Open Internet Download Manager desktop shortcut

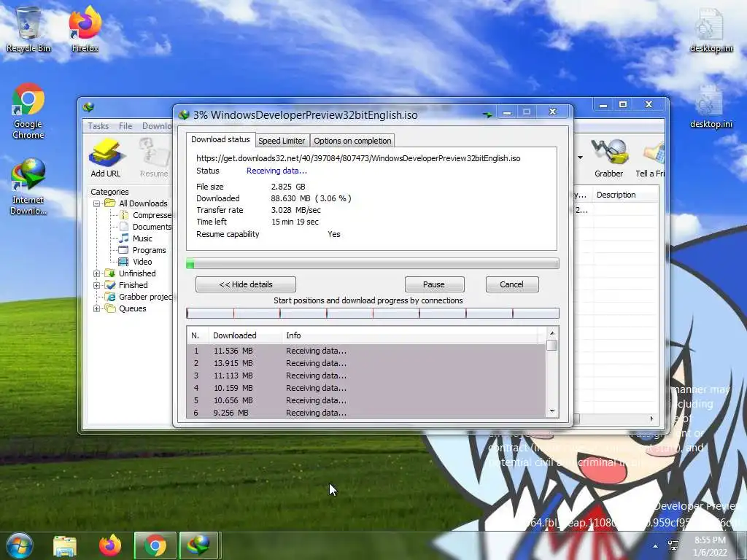(x=28, y=187)
